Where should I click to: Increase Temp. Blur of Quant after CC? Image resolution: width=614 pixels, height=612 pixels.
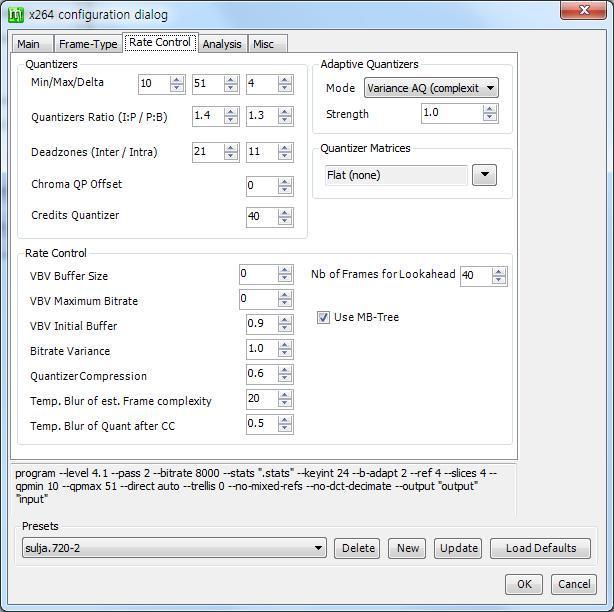(x=285, y=420)
